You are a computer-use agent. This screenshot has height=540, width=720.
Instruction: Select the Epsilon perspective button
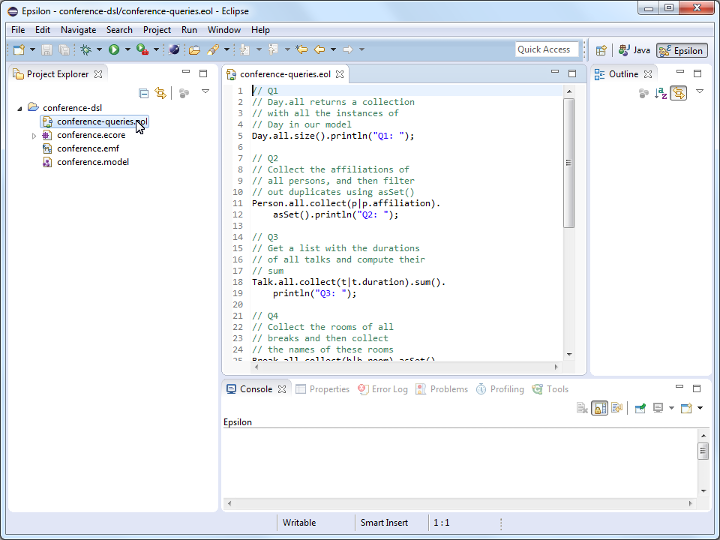(x=681, y=50)
